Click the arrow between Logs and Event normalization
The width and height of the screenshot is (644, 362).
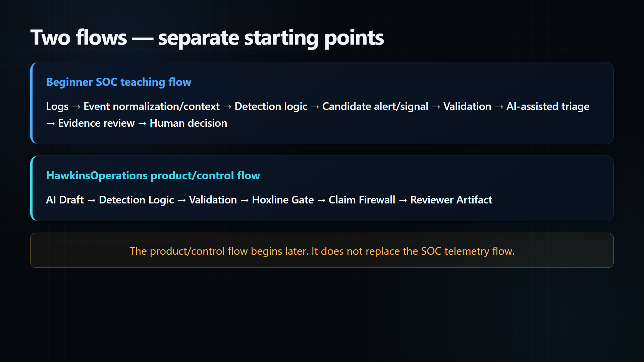[x=76, y=107]
